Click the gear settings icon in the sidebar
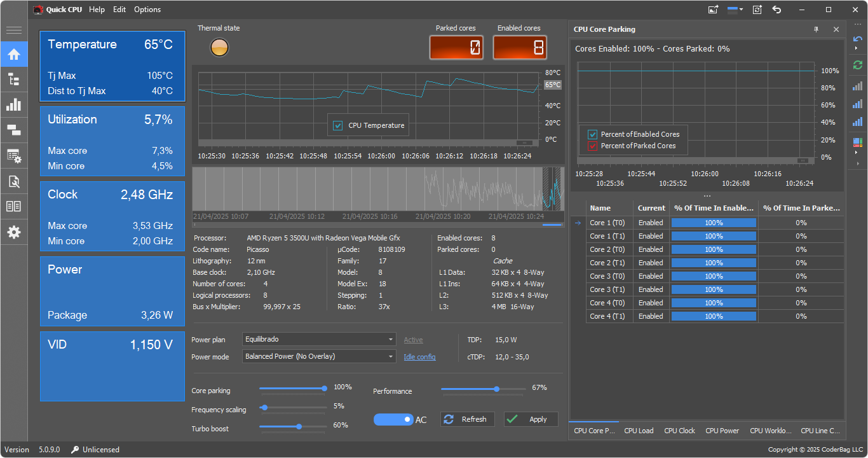868x458 pixels. pyautogui.click(x=14, y=232)
